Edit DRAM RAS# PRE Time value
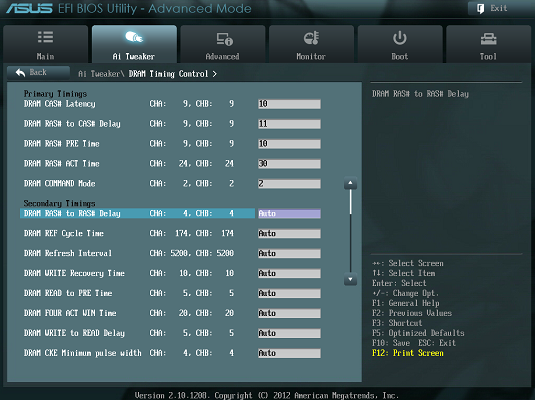535x400 pixels. click(x=289, y=144)
